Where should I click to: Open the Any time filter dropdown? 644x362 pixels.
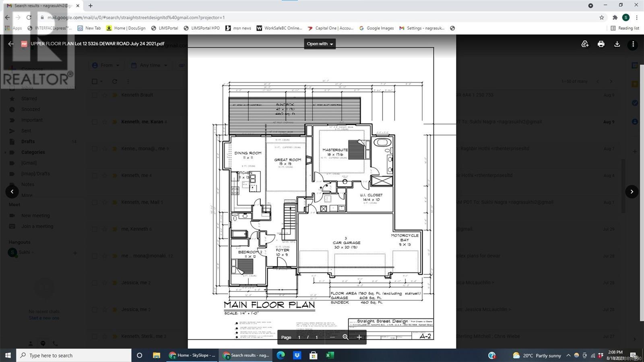(x=149, y=65)
